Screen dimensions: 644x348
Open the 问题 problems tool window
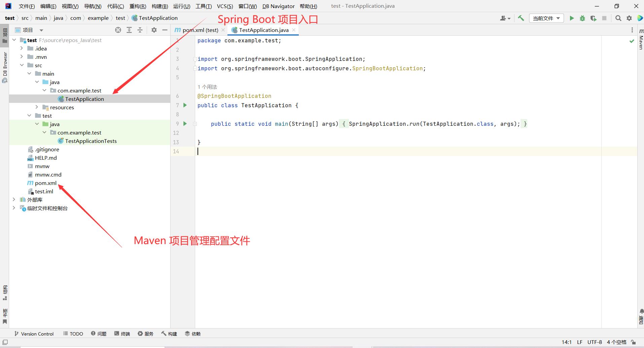pyautogui.click(x=99, y=334)
